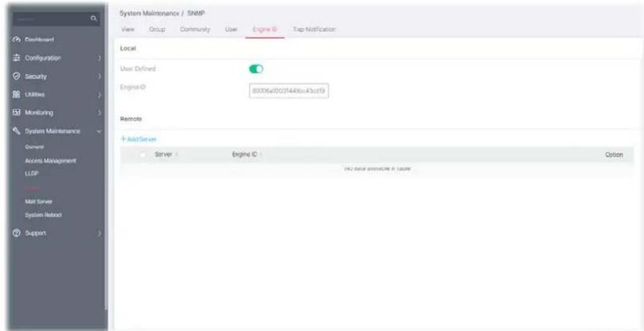The height and width of the screenshot is (331, 644).
Task: Expand the Configuration menu chevron
Action: tap(99, 59)
